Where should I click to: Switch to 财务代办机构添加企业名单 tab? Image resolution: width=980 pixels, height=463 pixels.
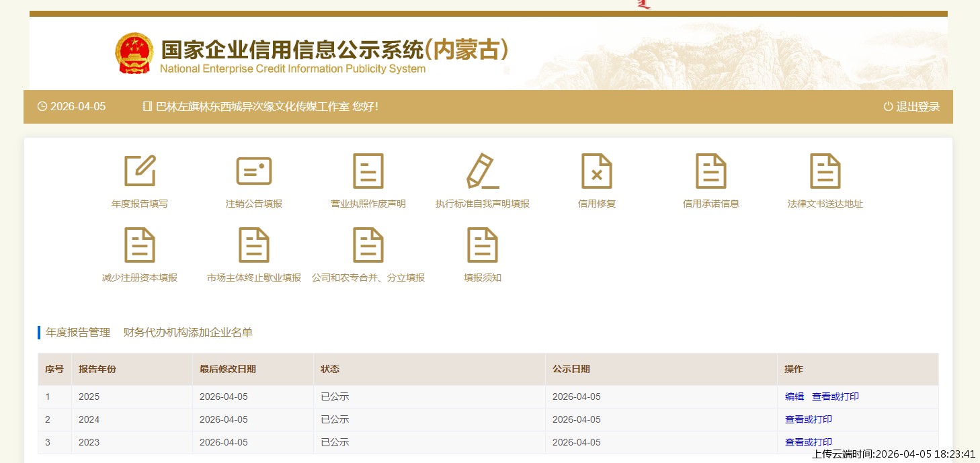[x=188, y=333]
